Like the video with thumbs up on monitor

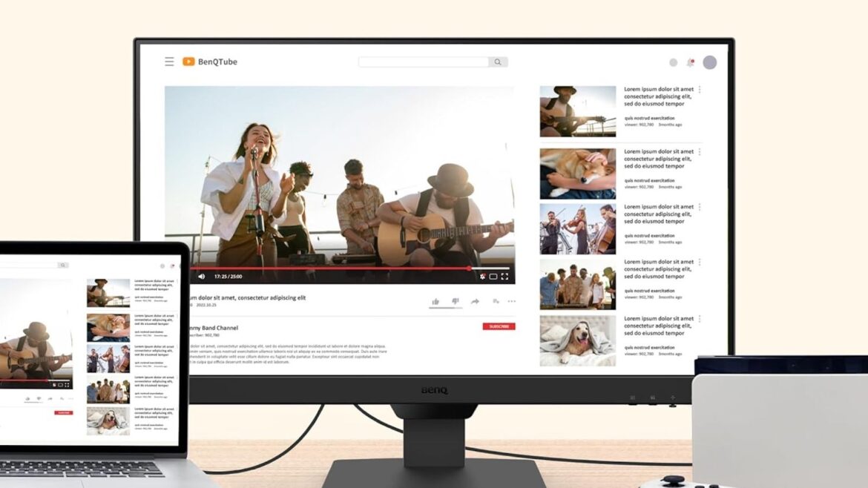435,302
